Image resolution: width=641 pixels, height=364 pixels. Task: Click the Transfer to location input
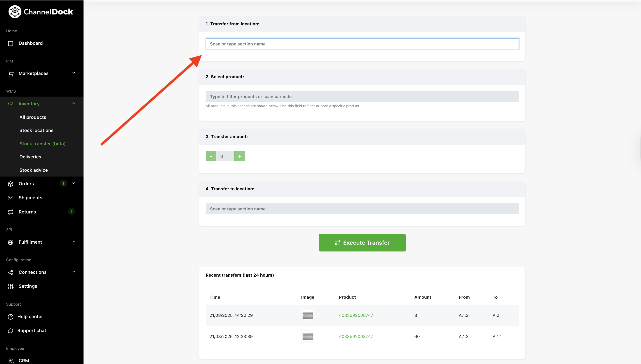pyautogui.click(x=362, y=209)
